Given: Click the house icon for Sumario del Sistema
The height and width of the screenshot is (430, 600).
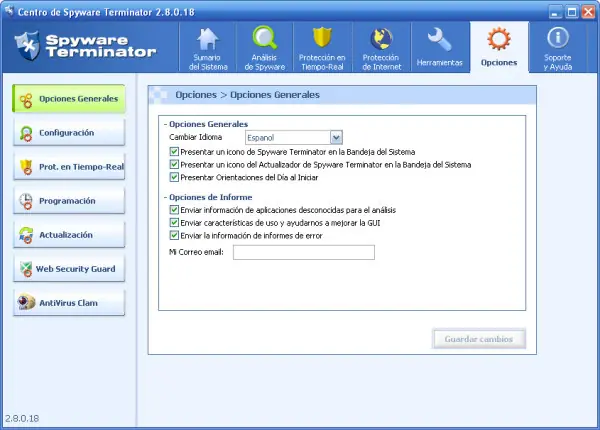Looking at the screenshot, I should coord(207,39).
